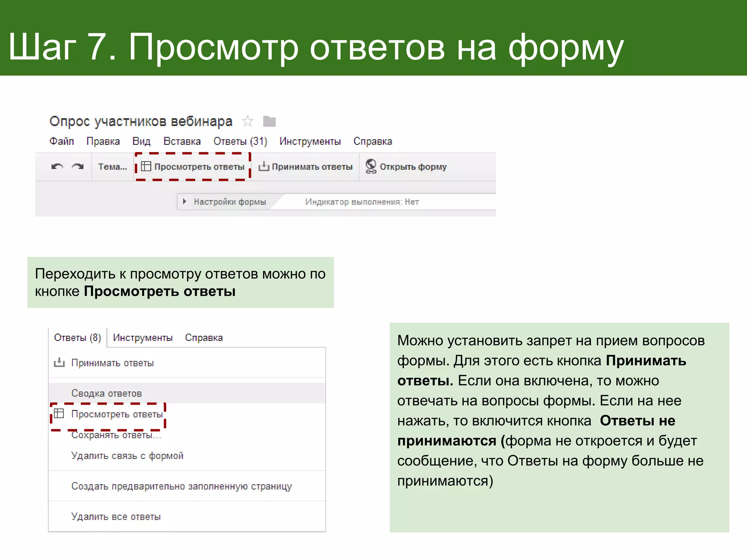
Task: Click the Открыть форму label
Action: coord(413,167)
